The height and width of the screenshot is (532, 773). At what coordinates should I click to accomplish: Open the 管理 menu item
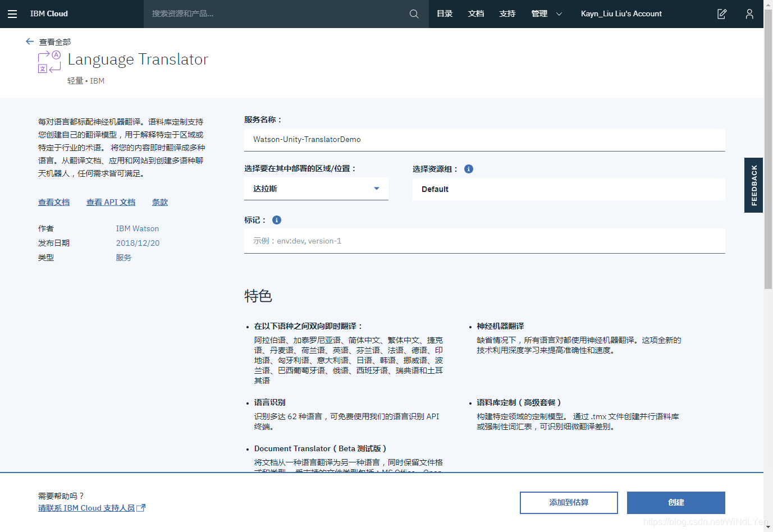539,14
